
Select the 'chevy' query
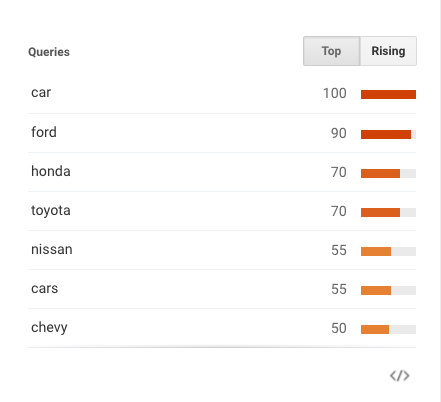(x=49, y=328)
